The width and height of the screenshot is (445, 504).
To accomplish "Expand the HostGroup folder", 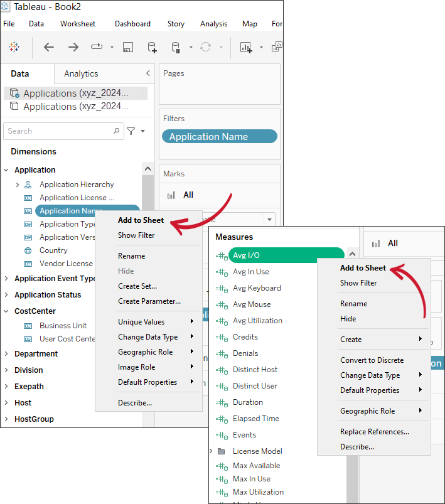I will [x=6, y=419].
